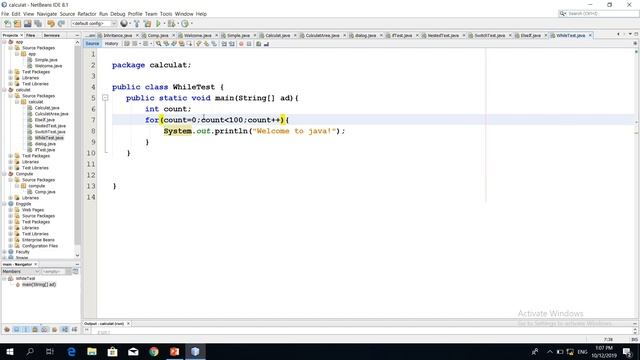Switch to the Files panel tab
The image size is (640, 360).
click(x=31, y=36)
